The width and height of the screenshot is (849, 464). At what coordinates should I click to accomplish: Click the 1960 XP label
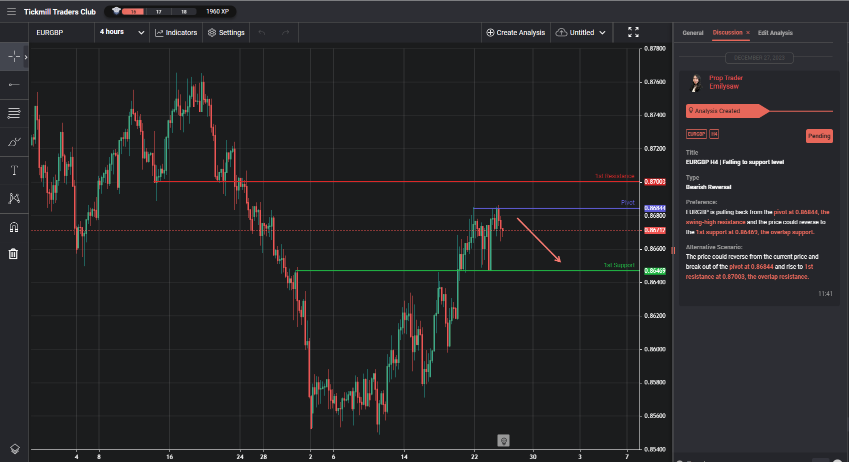pyautogui.click(x=217, y=11)
